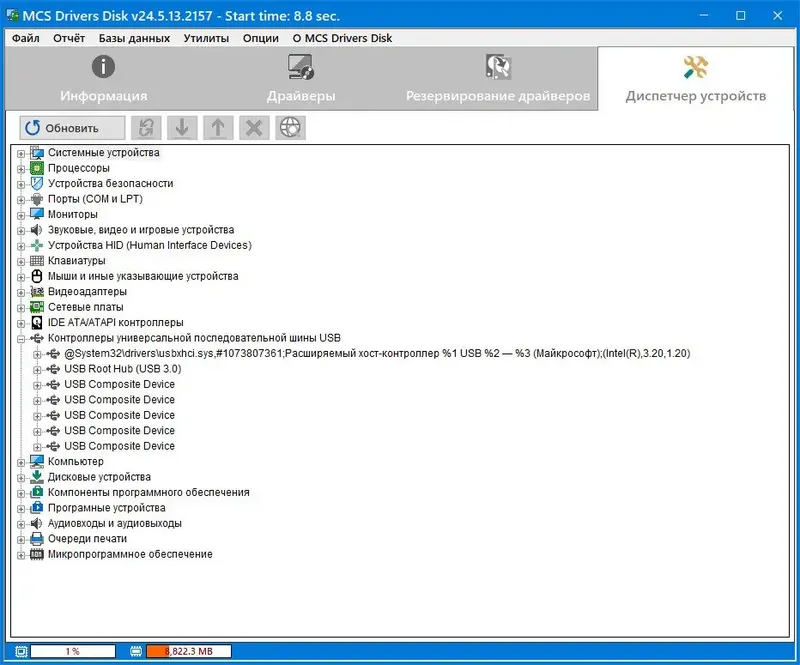The height and width of the screenshot is (665, 800).
Task: Click the MCS Drivers Disk title bar icon
Action: pyautogui.click(x=13, y=15)
